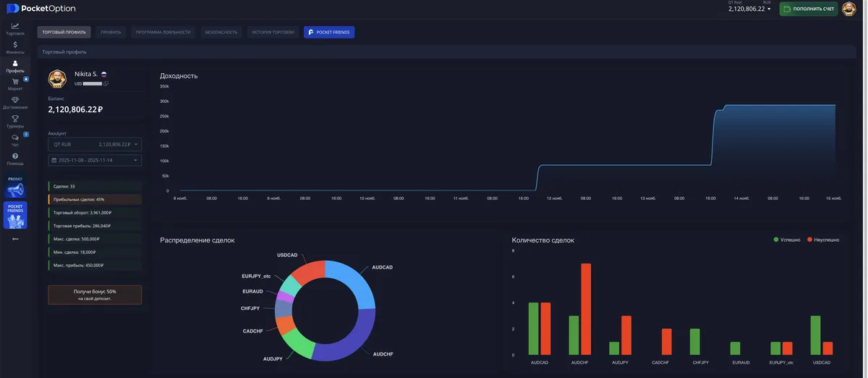Open Достижения diamond icon
This screenshot has width=868, height=378.
(x=15, y=100)
